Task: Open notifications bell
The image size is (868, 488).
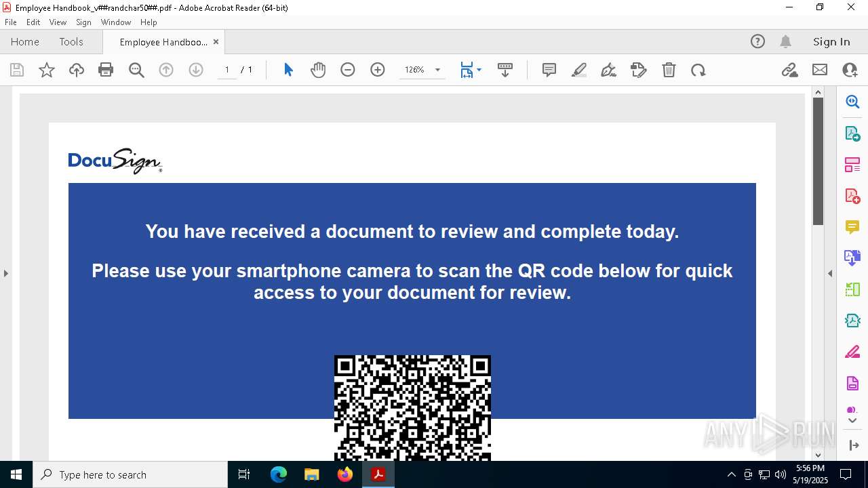Action: point(786,41)
